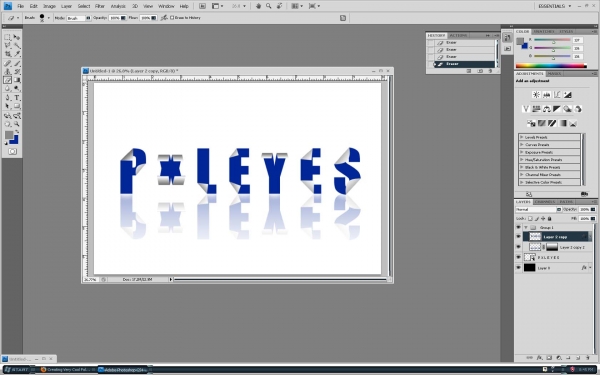Select the Hand tool in toolbox
The width and height of the screenshot is (600, 375).
(x=7, y=124)
